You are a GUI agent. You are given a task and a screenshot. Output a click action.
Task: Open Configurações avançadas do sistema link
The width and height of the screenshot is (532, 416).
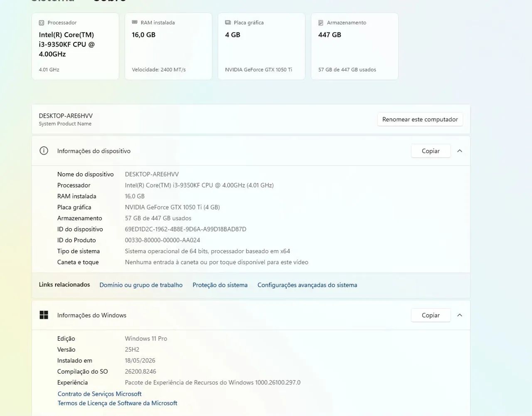(307, 285)
